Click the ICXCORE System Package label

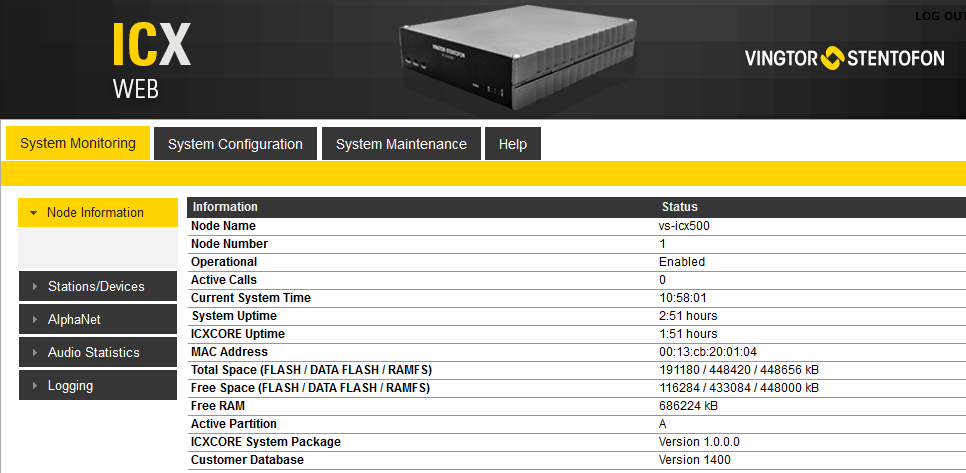pos(266,442)
